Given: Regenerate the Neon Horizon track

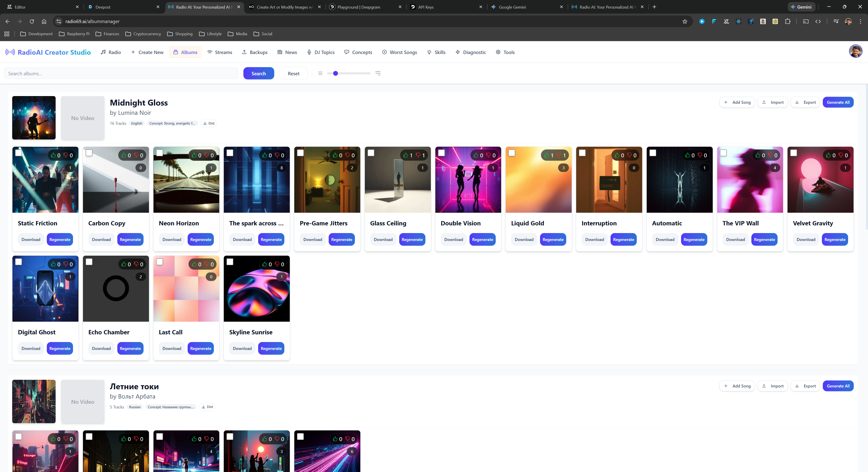Looking at the screenshot, I should (200, 240).
